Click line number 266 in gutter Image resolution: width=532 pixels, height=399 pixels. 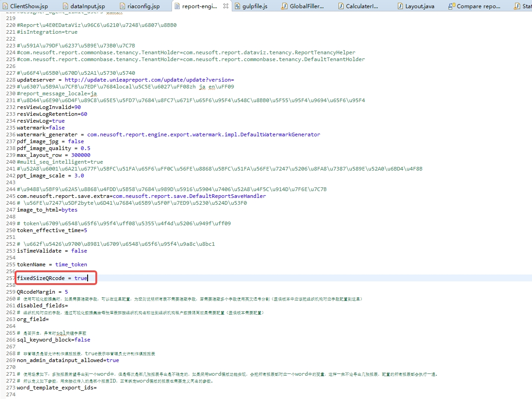point(10,340)
